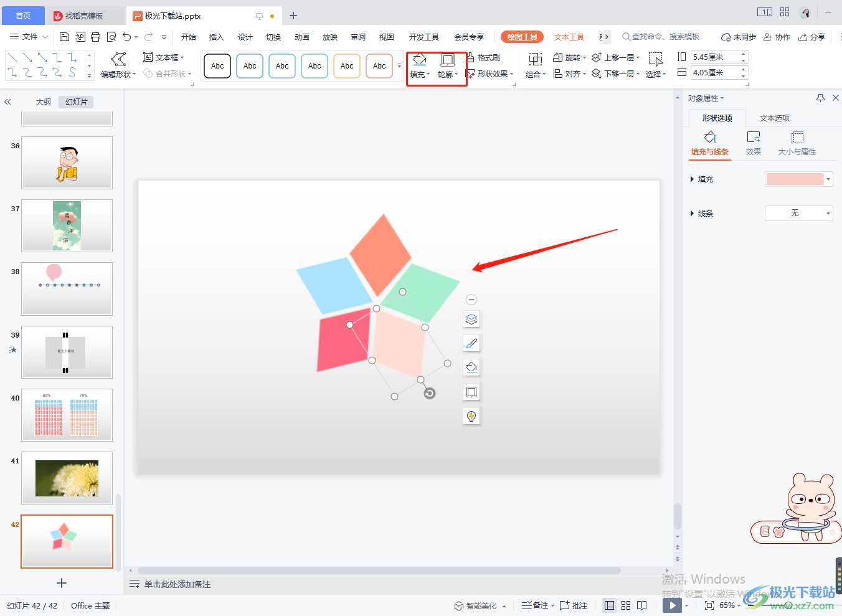This screenshot has width=842, height=616.
Task: Open the Group objects tool
Action: 536,65
